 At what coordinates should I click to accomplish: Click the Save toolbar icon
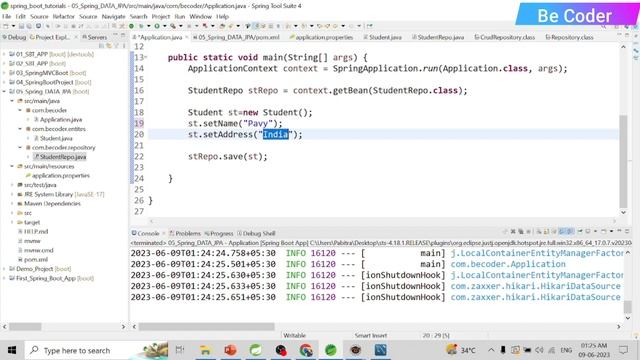tap(22, 26)
